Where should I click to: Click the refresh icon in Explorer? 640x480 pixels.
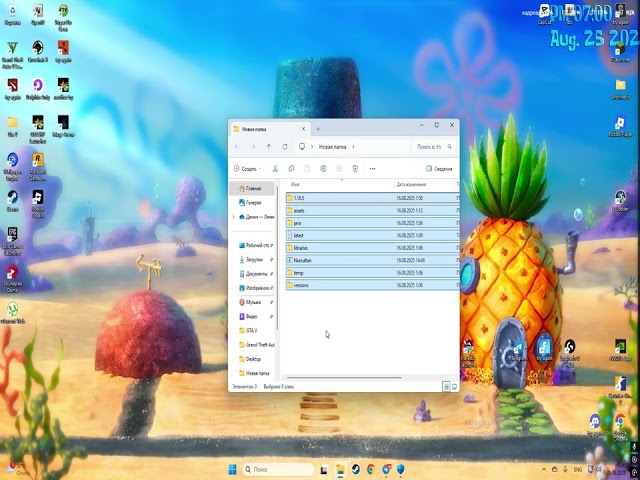(285, 147)
